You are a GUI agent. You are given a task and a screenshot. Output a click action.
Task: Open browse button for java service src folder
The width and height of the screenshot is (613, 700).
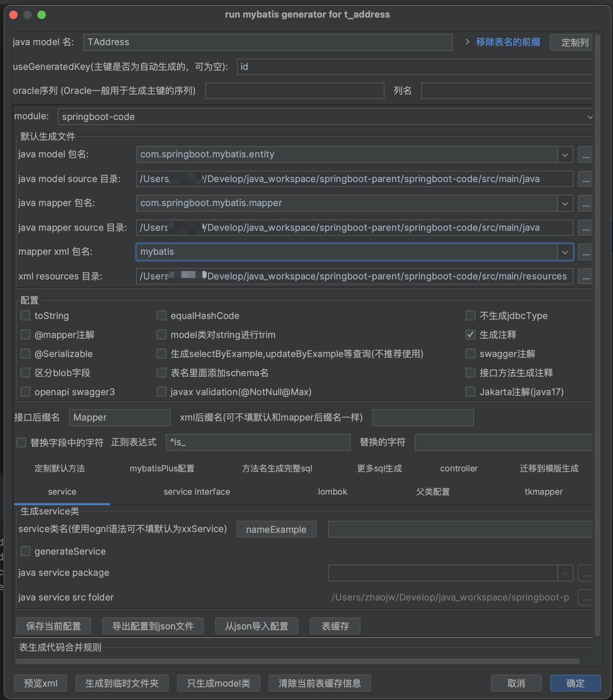[x=586, y=597]
